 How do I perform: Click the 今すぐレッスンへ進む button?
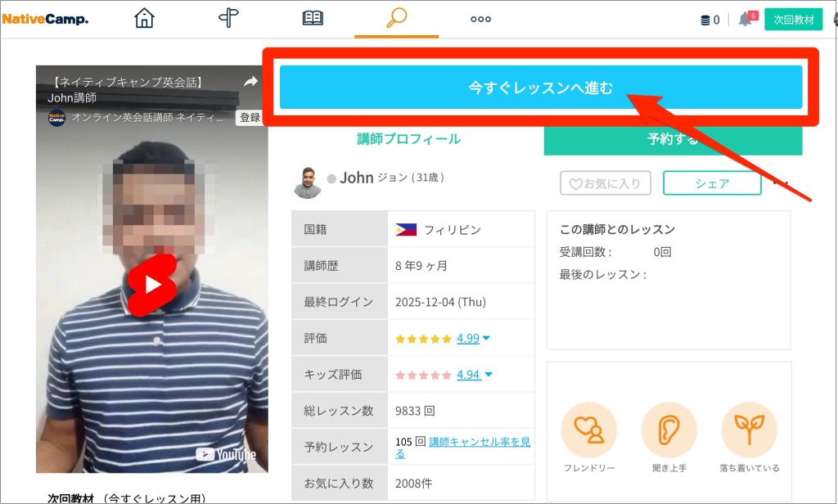(540, 88)
